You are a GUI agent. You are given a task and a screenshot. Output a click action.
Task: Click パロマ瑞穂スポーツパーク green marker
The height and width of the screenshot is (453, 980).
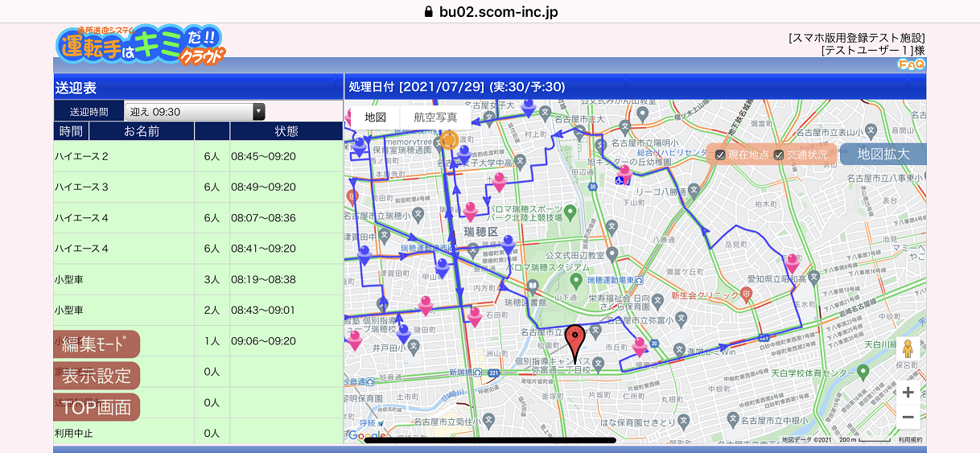coord(570,213)
